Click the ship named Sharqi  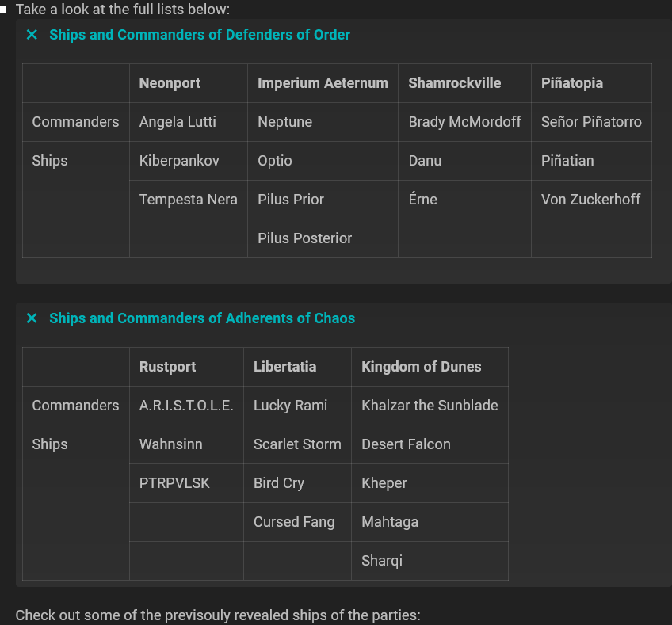tap(381, 560)
